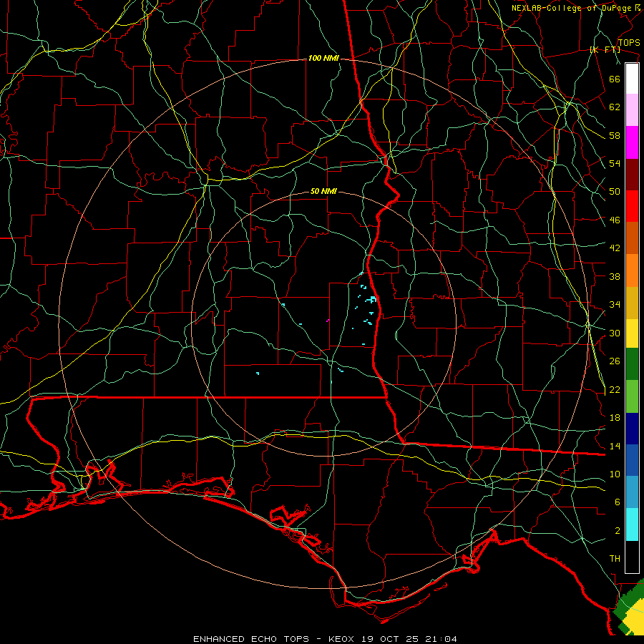Click the black TH swatch at legend bottom

632,557
